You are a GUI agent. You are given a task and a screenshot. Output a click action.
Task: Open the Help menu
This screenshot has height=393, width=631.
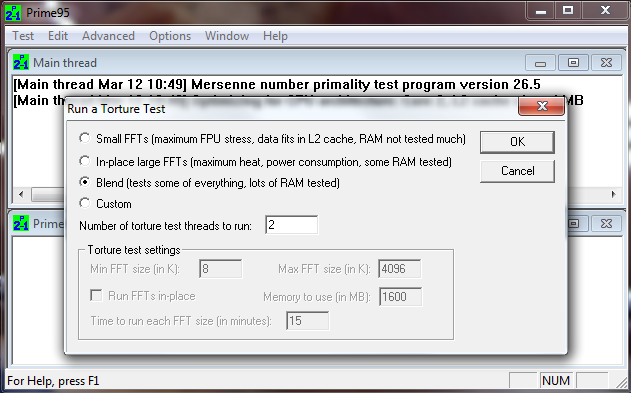pos(275,36)
